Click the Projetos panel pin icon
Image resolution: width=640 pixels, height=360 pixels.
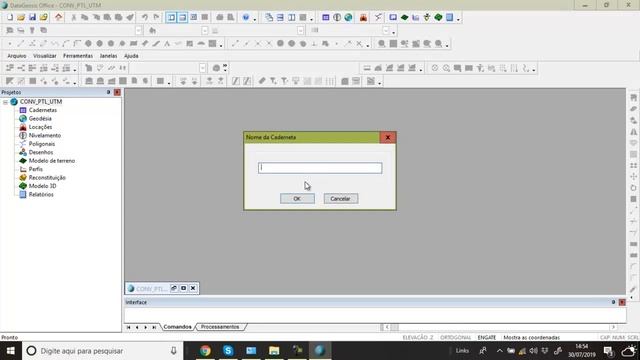[109, 92]
